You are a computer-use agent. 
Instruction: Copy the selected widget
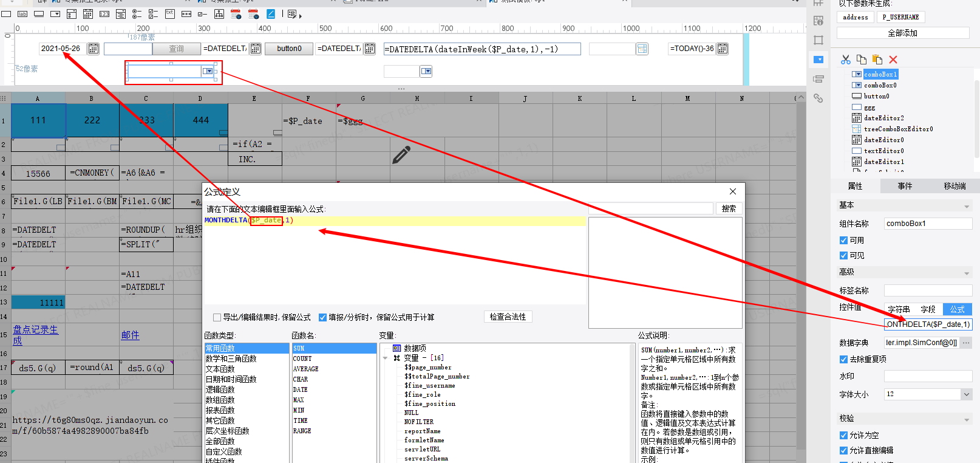[862, 60]
